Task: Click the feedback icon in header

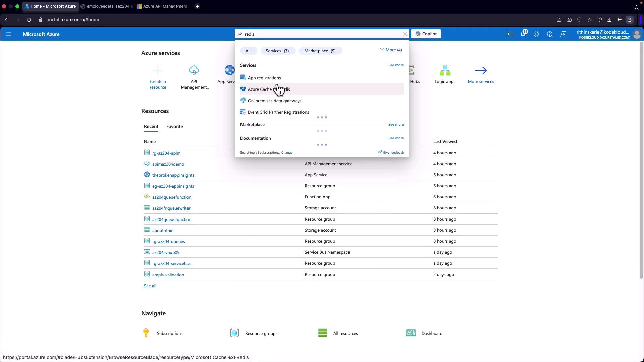Action: [x=563, y=34]
